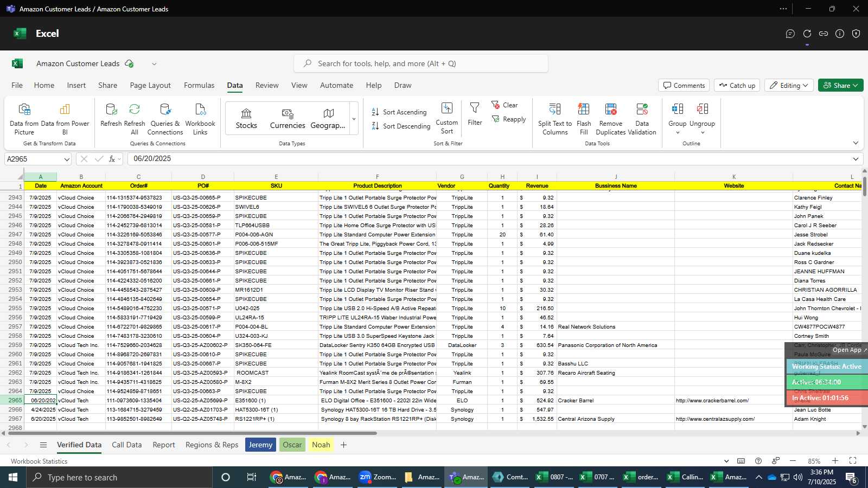Click the Ungroup outline icon
This screenshot has width=868, height=488.
pos(703,110)
